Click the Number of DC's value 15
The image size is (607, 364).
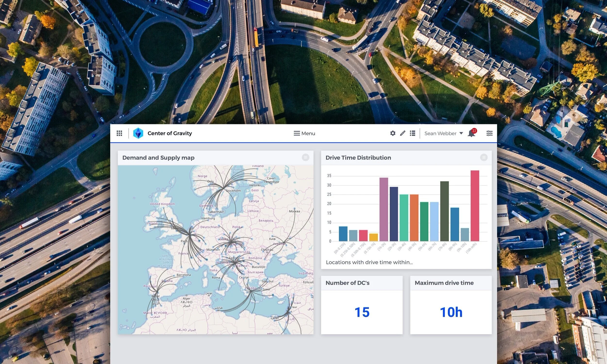[362, 312]
